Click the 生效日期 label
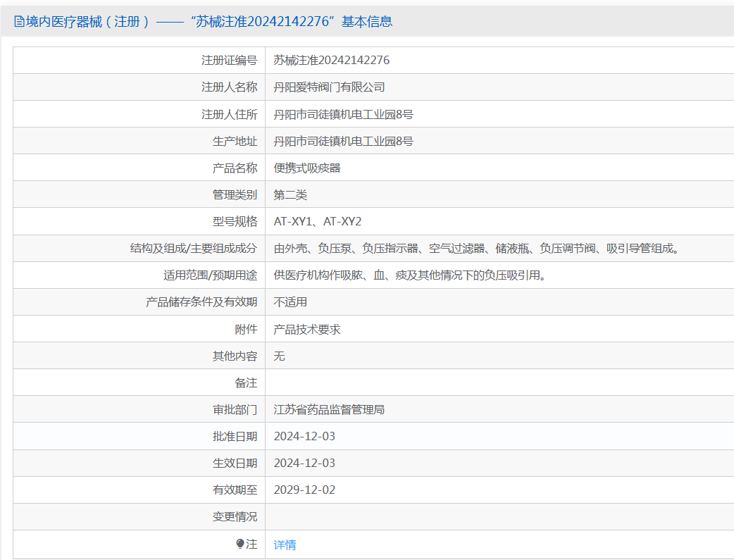734x560 pixels. point(235,463)
